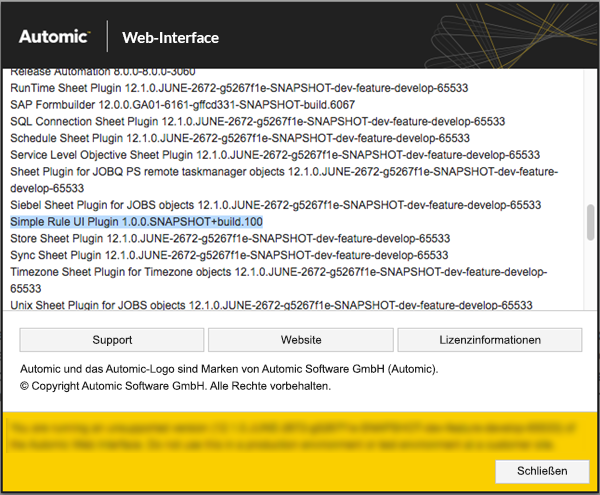Click the Web-Interface title text
The width and height of the screenshot is (600, 495).
(x=170, y=38)
